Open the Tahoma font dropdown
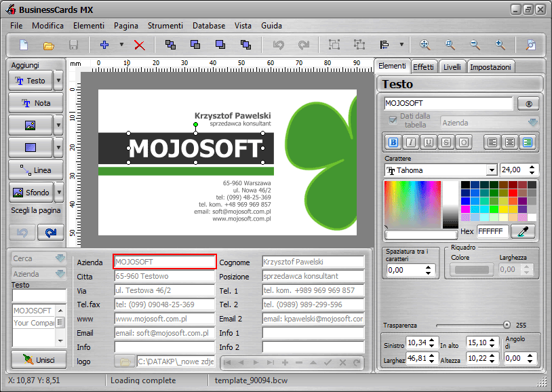The width and height of the screenshot is (552, 392). [492, 170]
